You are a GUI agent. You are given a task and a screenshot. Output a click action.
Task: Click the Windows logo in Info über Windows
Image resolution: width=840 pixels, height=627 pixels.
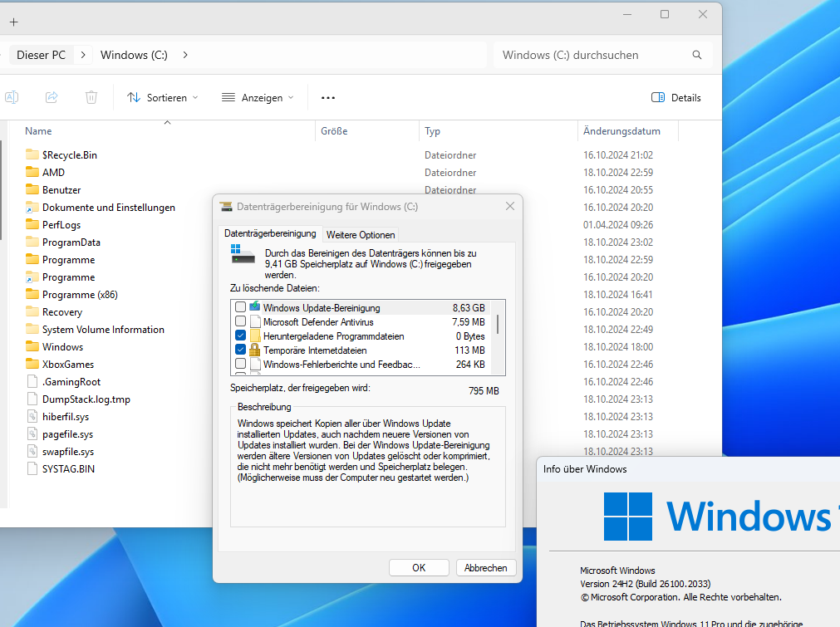[628, 517]
